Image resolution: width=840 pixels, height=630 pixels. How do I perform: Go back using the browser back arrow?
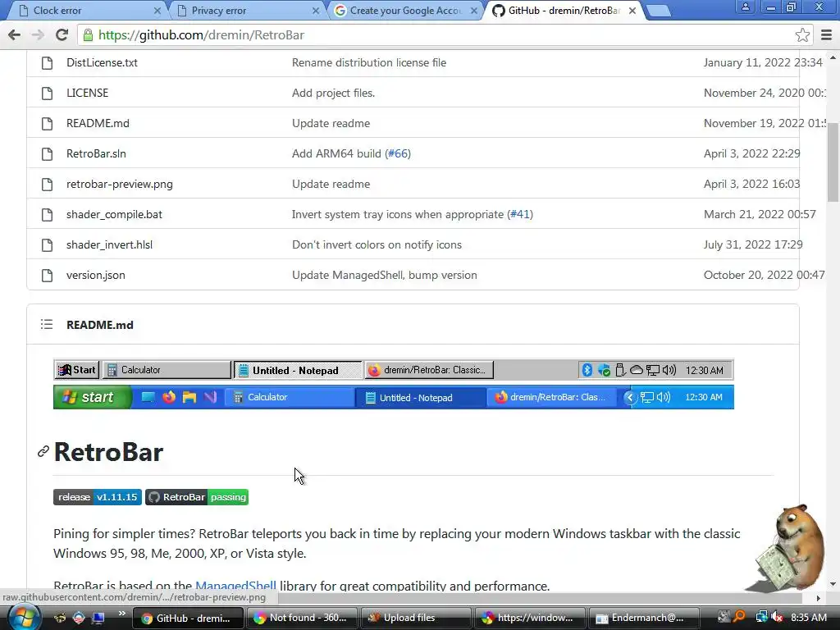15,35
